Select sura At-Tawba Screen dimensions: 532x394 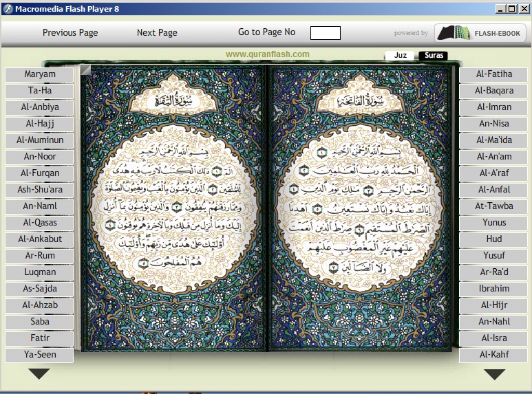(493, 206)
